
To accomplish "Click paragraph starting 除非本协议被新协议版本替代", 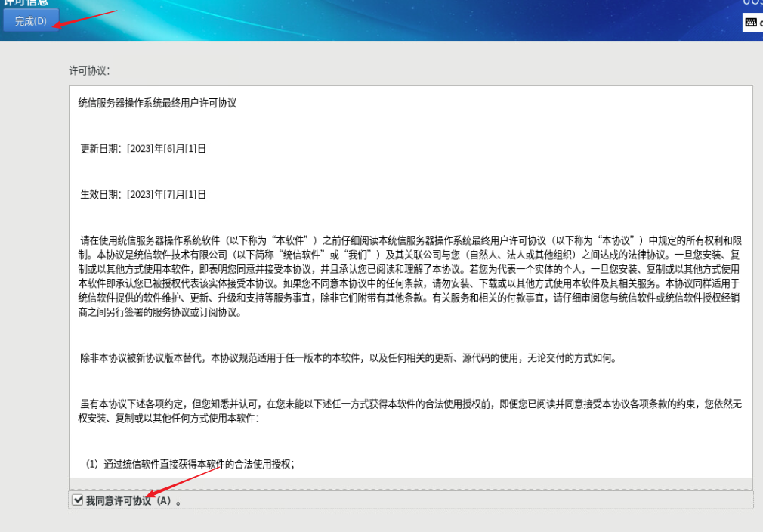I will point(349,358).
